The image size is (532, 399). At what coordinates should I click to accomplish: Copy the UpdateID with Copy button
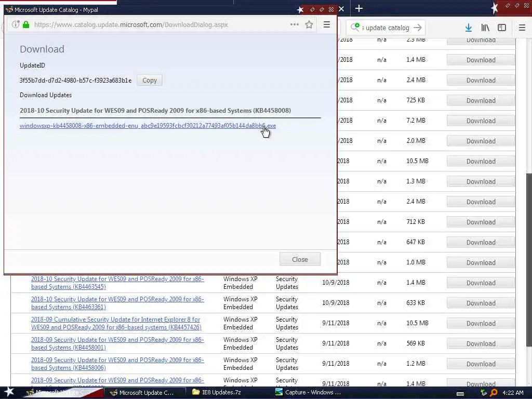pos(149,80)
